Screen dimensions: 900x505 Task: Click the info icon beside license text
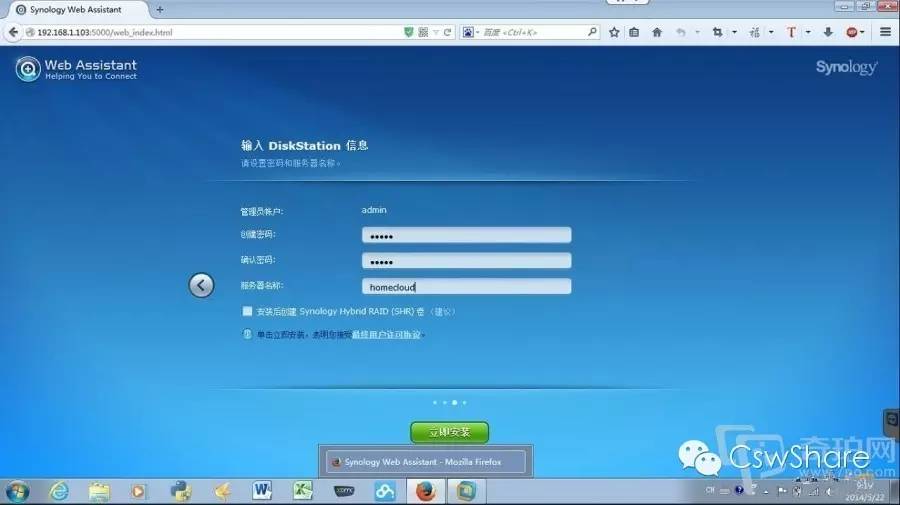247,334
